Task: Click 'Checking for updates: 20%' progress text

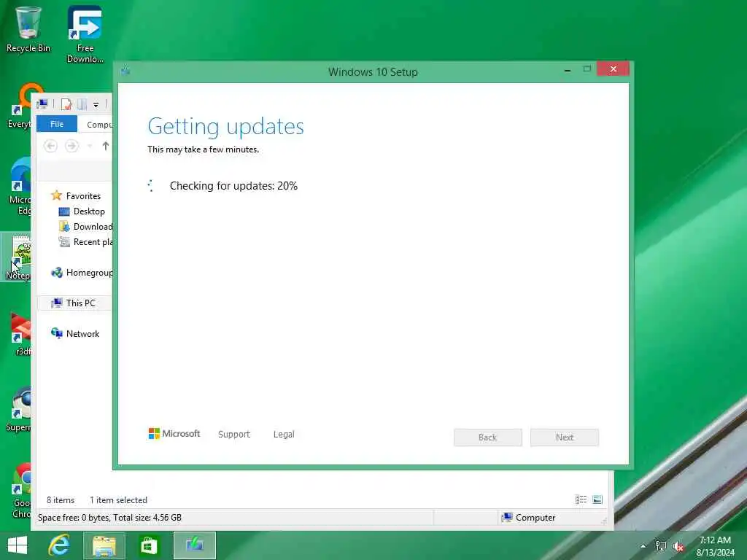Action: (x=233, y=186)
